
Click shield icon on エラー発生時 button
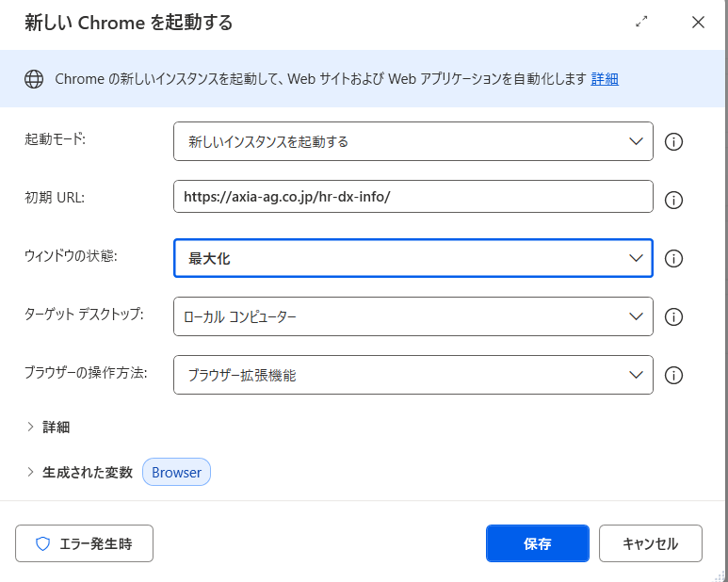[x=42, y=543]
